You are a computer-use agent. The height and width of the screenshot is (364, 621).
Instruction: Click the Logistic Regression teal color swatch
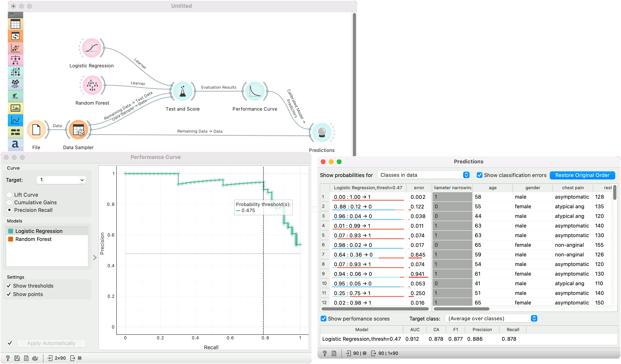[x=11, y=231]
